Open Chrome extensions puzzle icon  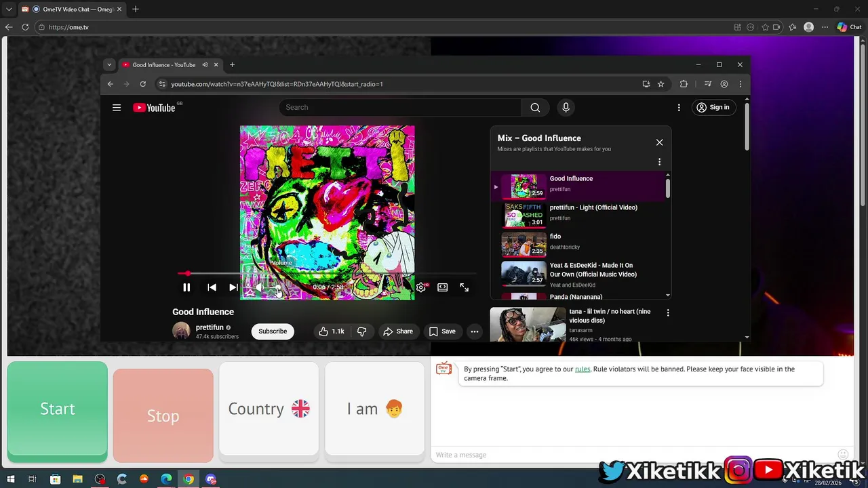(684, 84)
